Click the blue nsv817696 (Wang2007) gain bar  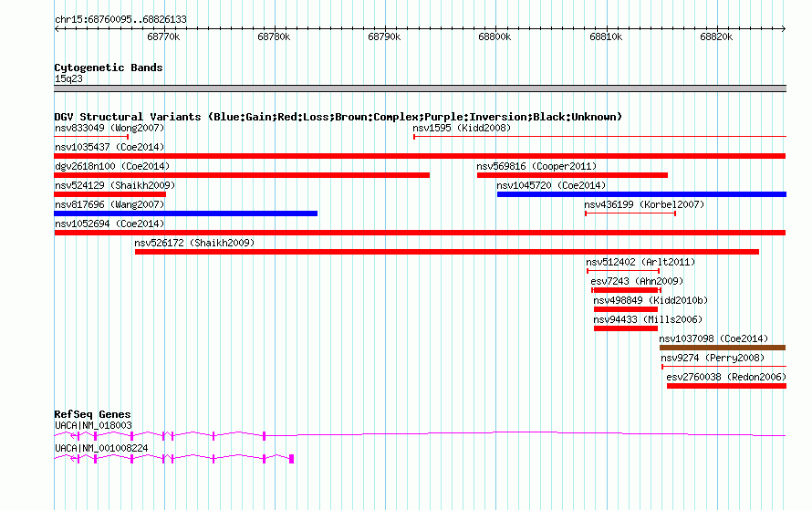point(186,213)
